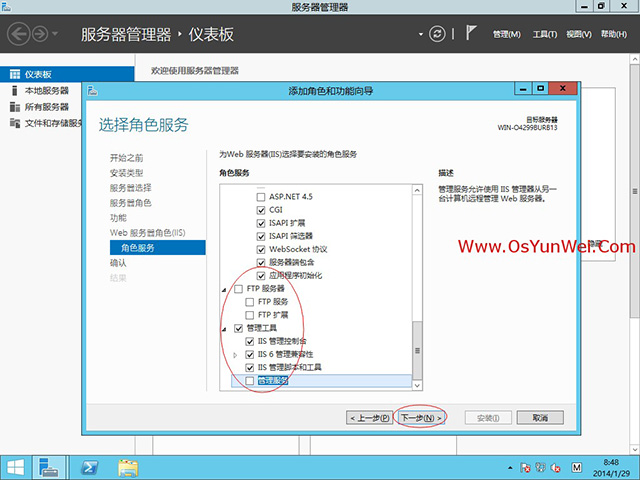This screenshot has height=480, width=640.
Task: Open File Explorer from the taskbar
Action: coord(128,468)
